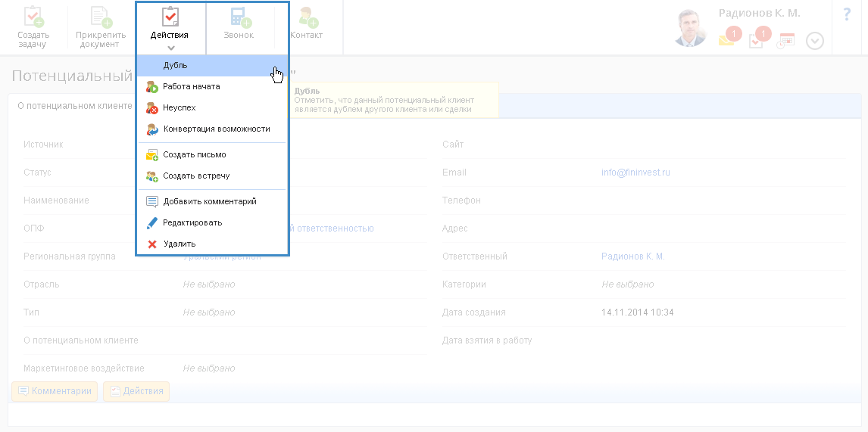The width and height of the screenshot is (868, 432).
Task: Click Не выбрано value for Тип
Action: coord(209,312)
